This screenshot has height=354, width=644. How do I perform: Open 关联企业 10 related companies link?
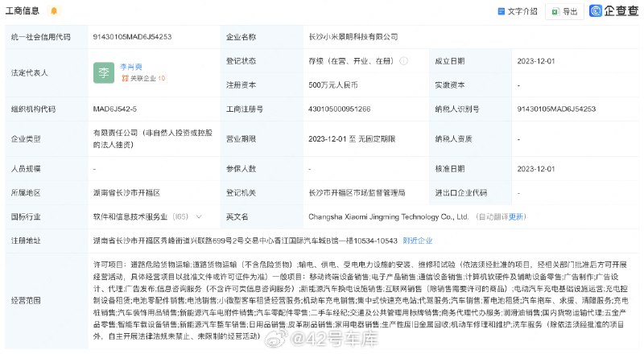pyautogui.click(x=143, y=78)
